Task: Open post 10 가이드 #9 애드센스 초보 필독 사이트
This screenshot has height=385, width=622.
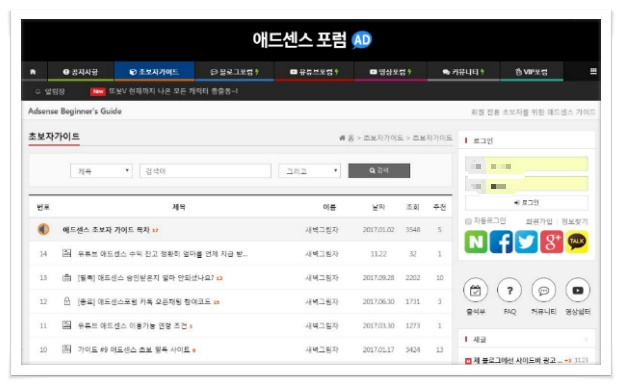Action: click(x=134, y=349)
